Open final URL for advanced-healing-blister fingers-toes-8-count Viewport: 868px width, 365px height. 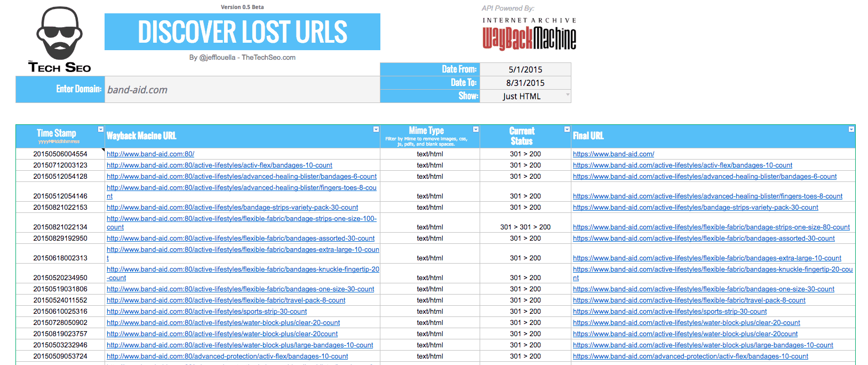click(707, 196)
